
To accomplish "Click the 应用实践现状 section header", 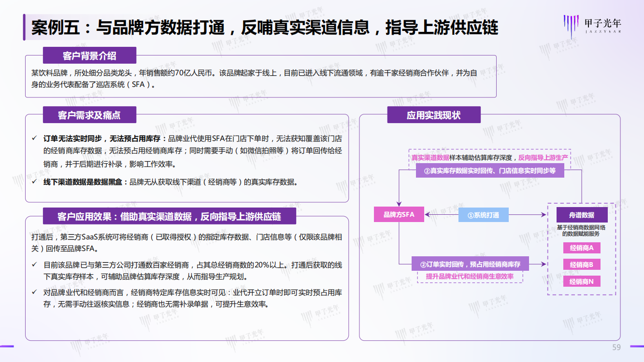I will pyautogui.click(x=434, y=115).
